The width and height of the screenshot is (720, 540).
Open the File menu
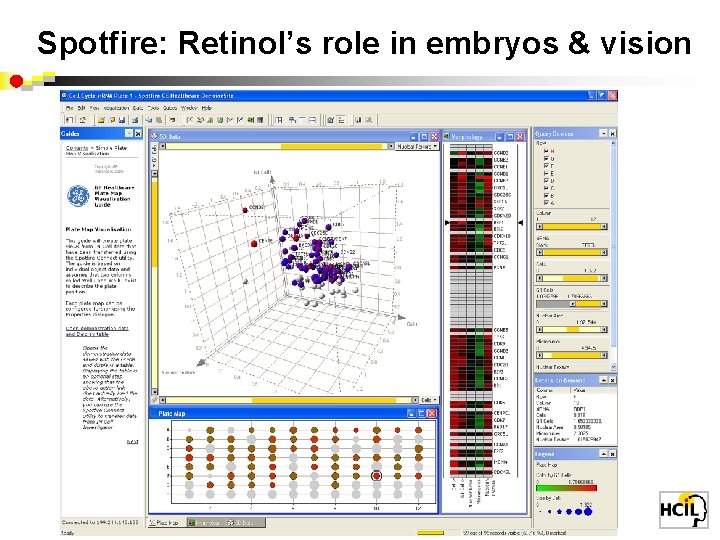[69, 108]
